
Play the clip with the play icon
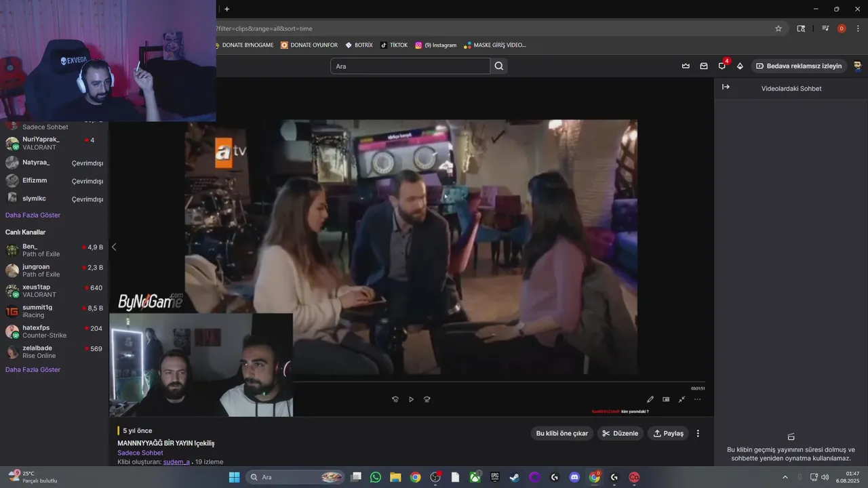411,399
